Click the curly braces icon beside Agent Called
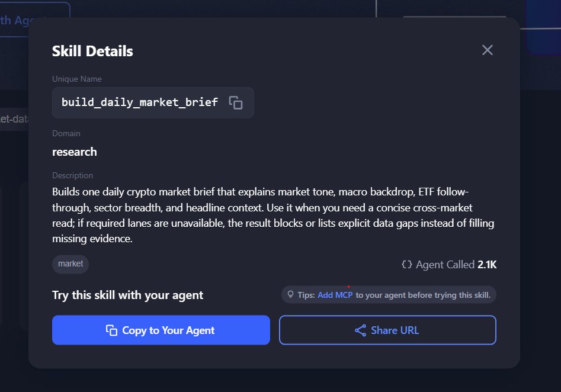 [407, 265]
